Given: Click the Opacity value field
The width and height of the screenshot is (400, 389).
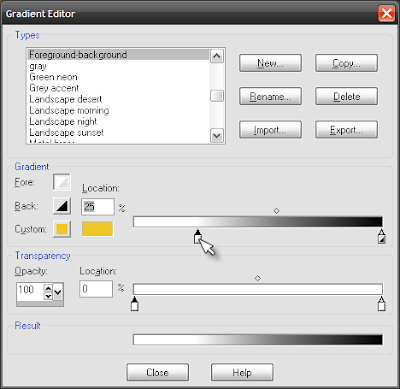Looking at the screenshot, I should tap(30, 291).
